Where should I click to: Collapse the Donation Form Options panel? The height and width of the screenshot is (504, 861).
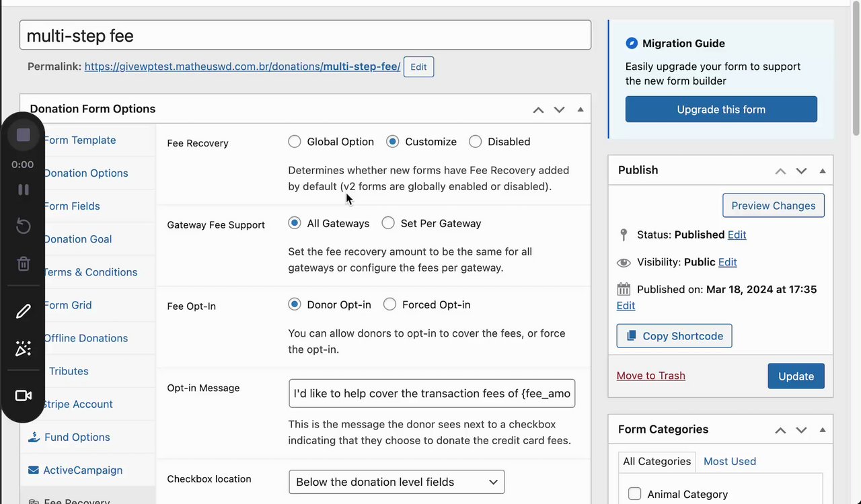point(581,110)
